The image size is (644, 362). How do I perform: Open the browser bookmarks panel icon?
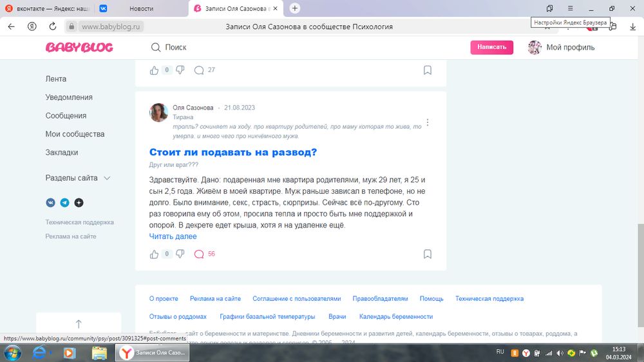(x=549, y=8)
